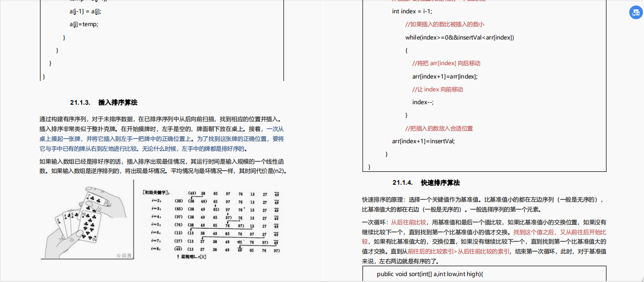Click the blue floating convert-to-Word icon
644x282 pixels.
(x=635, y=13)
